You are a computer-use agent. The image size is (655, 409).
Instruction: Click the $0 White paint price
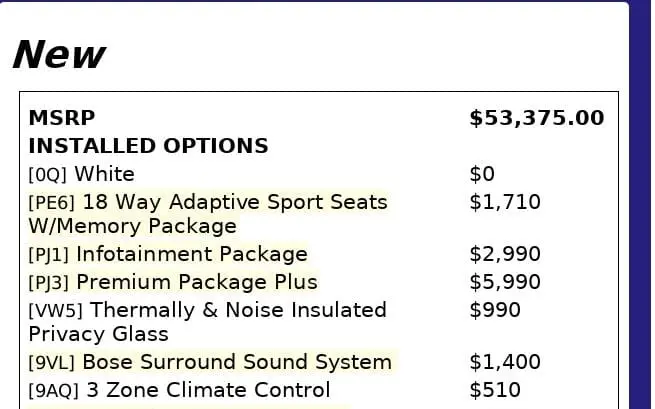(482, 174)
